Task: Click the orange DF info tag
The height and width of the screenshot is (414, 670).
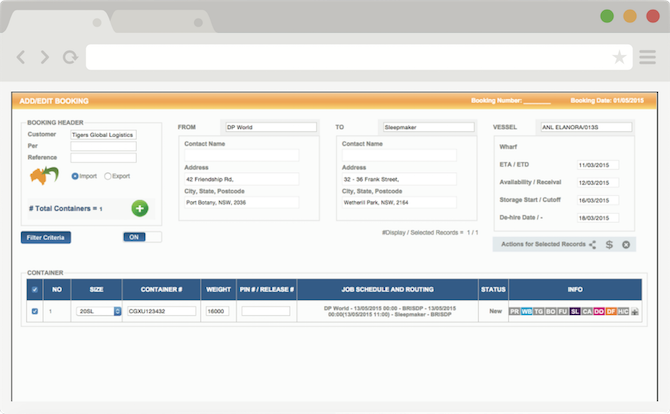Action: (611, 311)
